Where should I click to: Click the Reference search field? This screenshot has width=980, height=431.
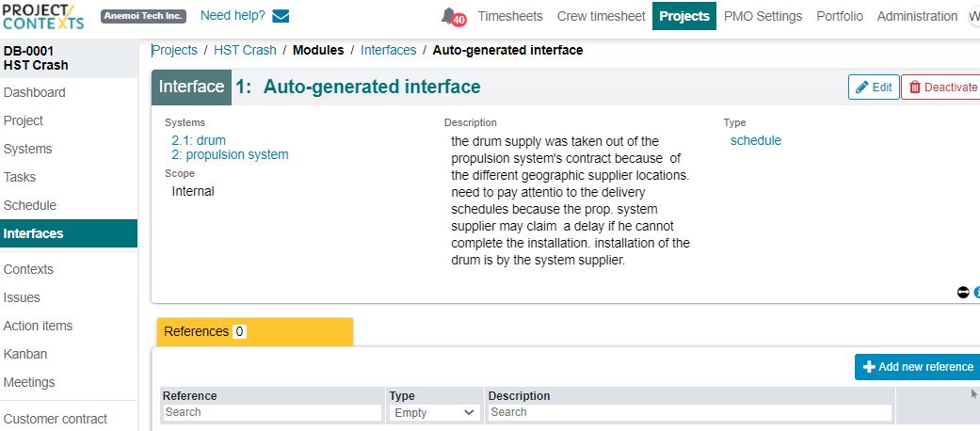272,412
